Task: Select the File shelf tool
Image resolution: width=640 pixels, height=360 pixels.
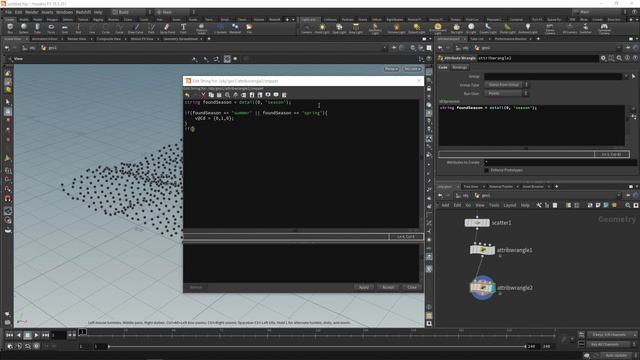Action: pos(249,28)
